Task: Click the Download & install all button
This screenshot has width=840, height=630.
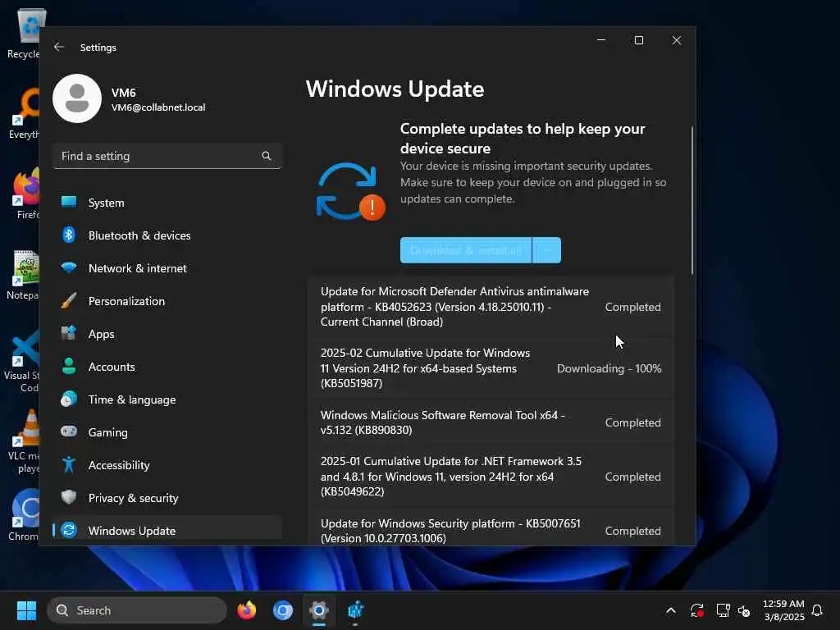Action: click(466, 250)
